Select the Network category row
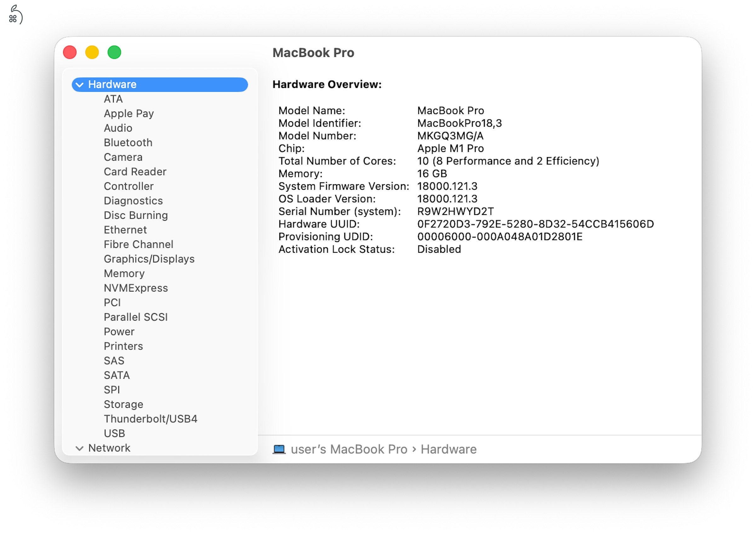 (x=160, y=448)
